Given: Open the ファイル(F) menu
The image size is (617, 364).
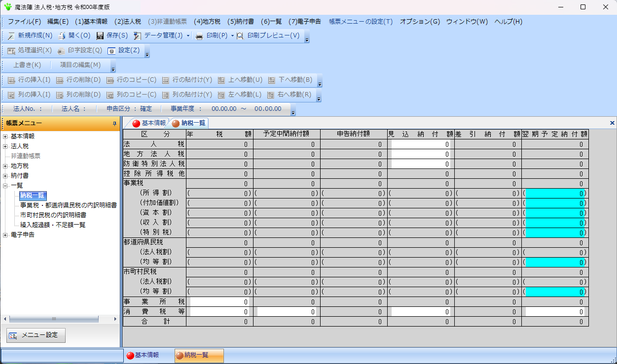Looking at the screenshot, I should click(x=25, y=22).
